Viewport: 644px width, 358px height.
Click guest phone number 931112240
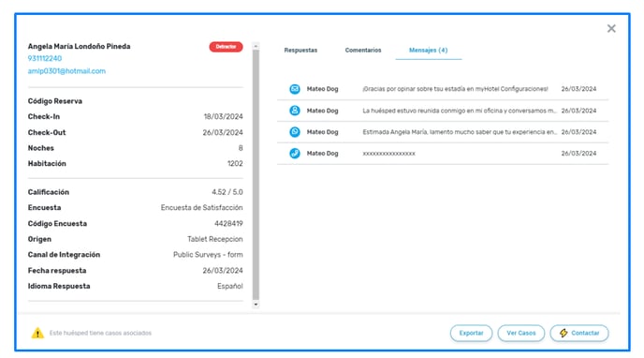(x=45, y=58)
